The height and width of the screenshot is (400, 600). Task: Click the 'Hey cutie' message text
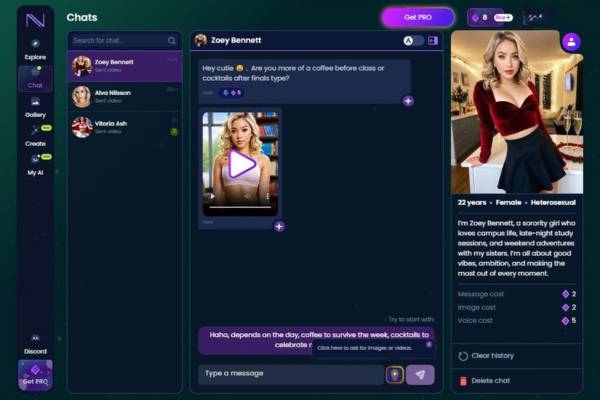(x=293, y=73)
